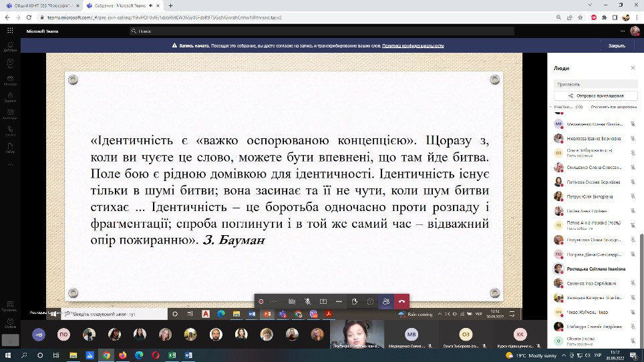
Task: Open Word from the Windows taskbar
Action: (188, 355)
